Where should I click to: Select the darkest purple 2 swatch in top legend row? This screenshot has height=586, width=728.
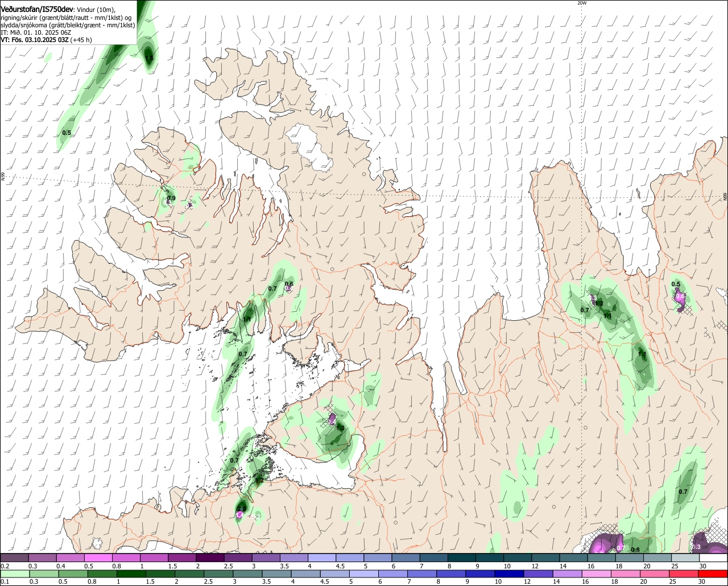point(210,558)
